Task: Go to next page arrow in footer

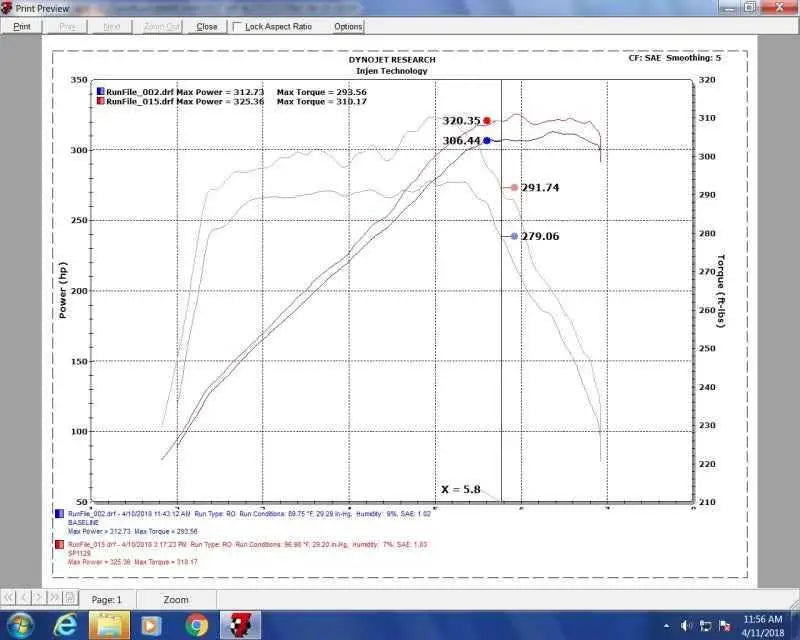Action: 39,597
